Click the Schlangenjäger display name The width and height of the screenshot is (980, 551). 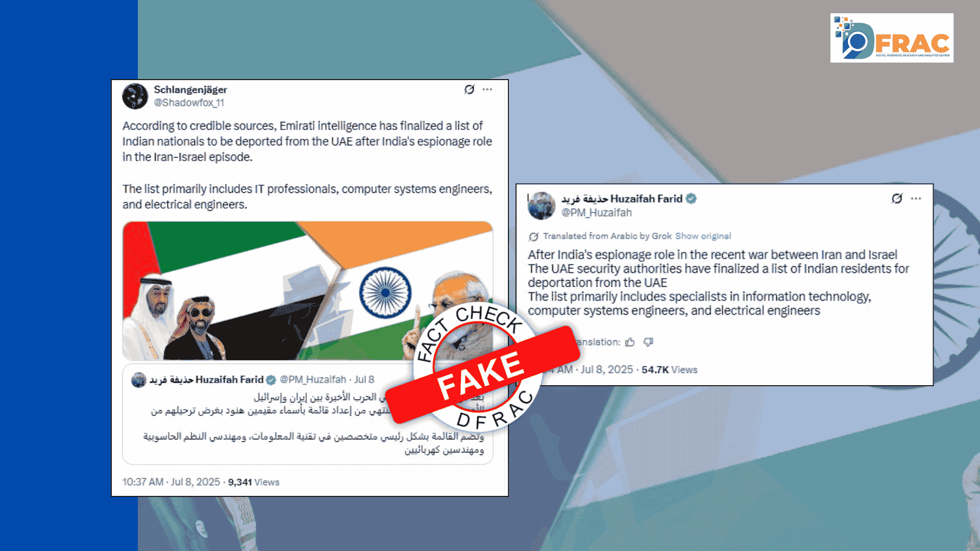[190, 90]
